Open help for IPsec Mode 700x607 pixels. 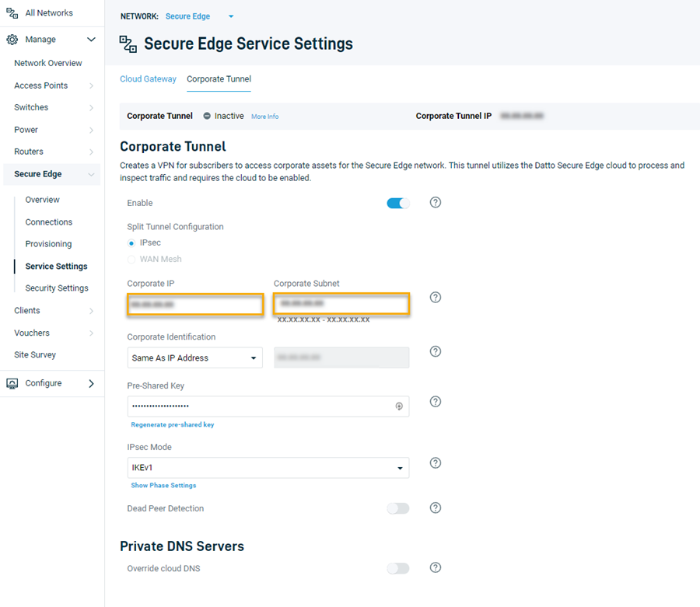pyautogui.click(x=436, y=463)
